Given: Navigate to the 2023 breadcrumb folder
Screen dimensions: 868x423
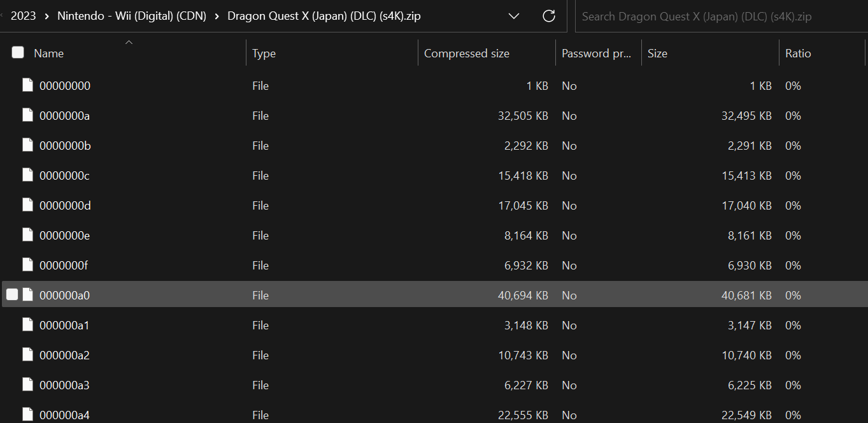Looking at the screenshot, I should 24,17.
